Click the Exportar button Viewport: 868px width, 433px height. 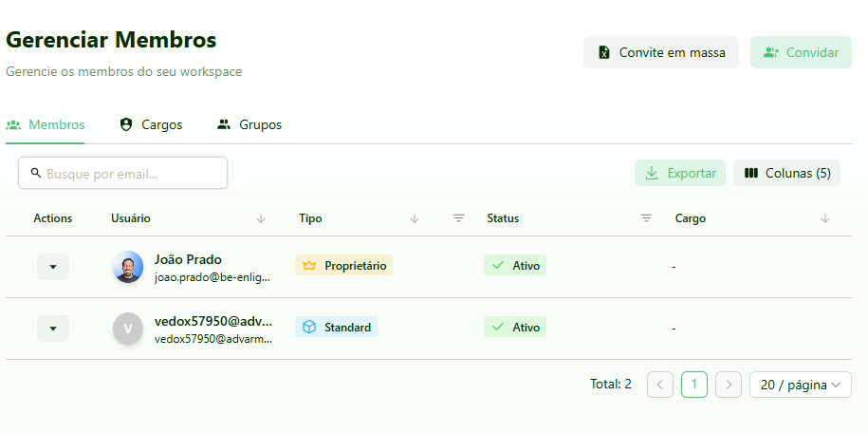click(680, 173)
